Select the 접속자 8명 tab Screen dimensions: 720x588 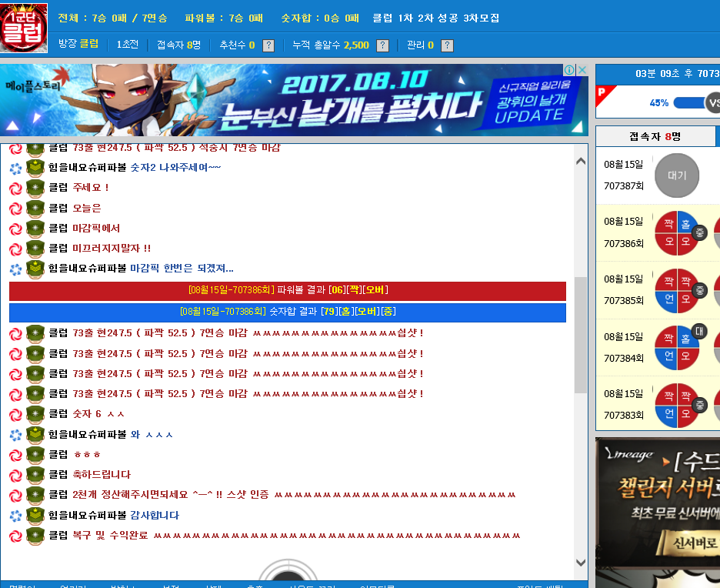click(655, 136)
